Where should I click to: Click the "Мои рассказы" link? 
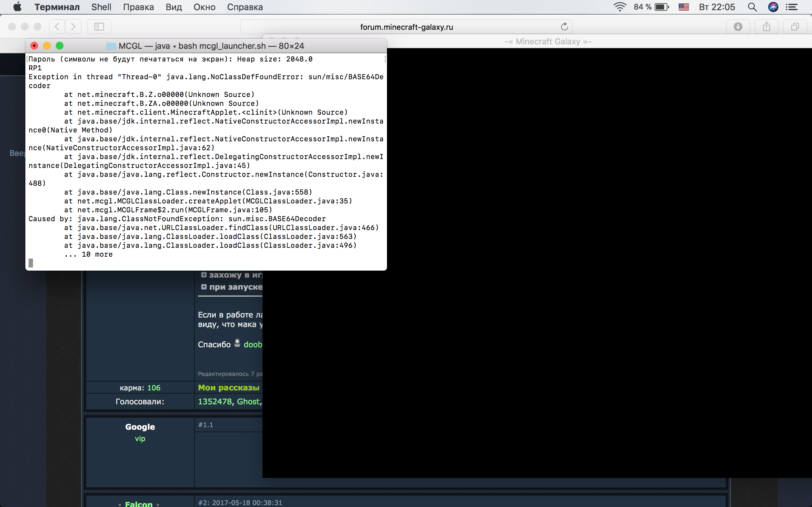click(x=228, y=388)
